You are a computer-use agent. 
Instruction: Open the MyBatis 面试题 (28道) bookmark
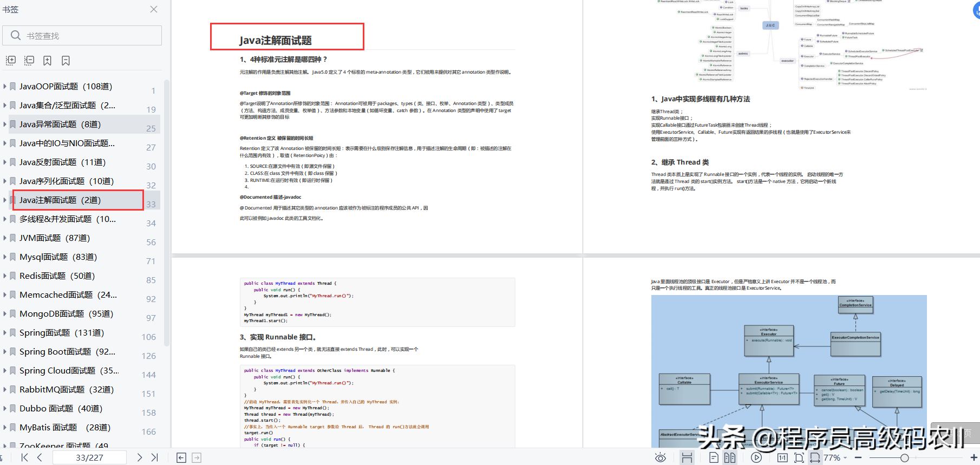click(65, 427)
